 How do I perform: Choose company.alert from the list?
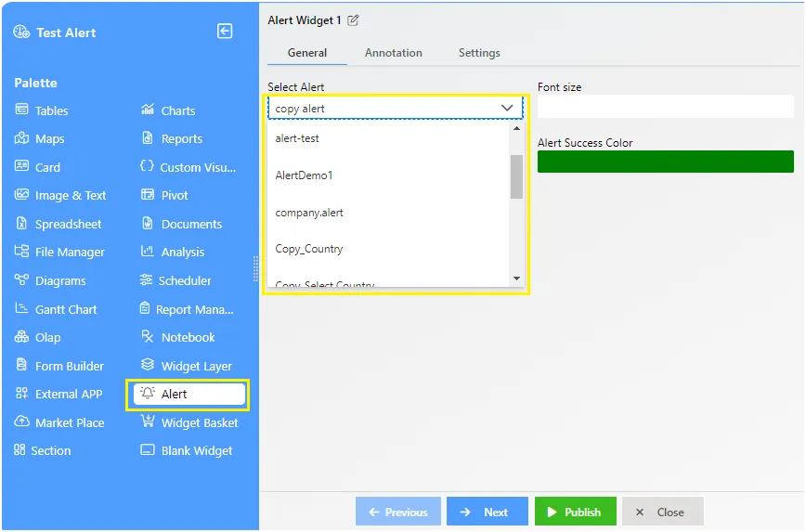coord(388,213)
